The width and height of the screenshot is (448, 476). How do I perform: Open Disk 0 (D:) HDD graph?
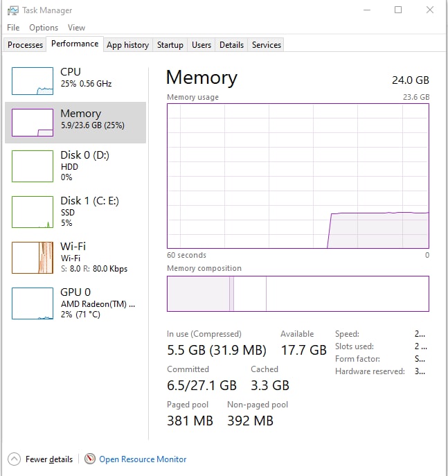pyautogui.click(x=33, y=166)
